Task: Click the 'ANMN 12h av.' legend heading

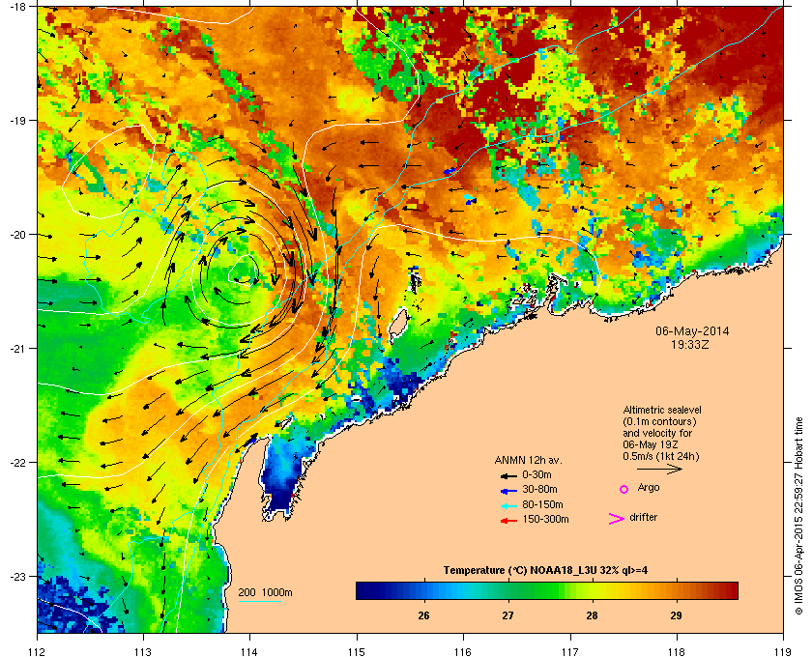Action: (528, 460)
